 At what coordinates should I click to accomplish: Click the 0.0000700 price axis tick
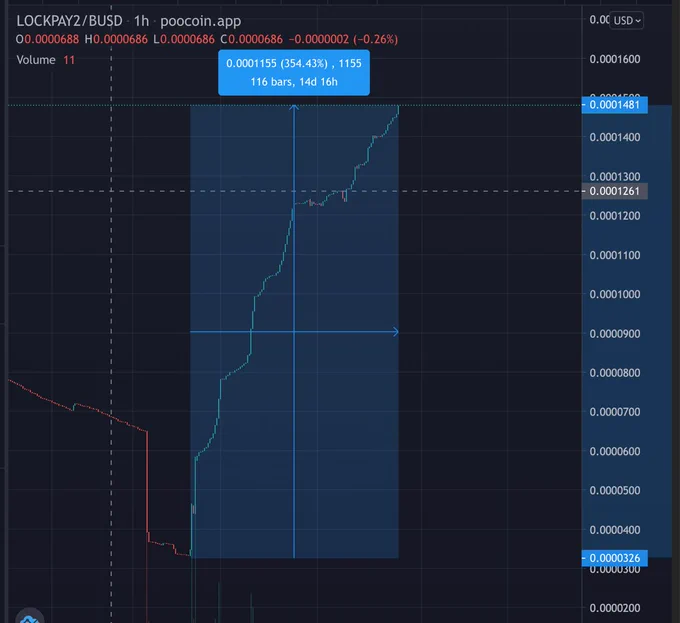615,412
